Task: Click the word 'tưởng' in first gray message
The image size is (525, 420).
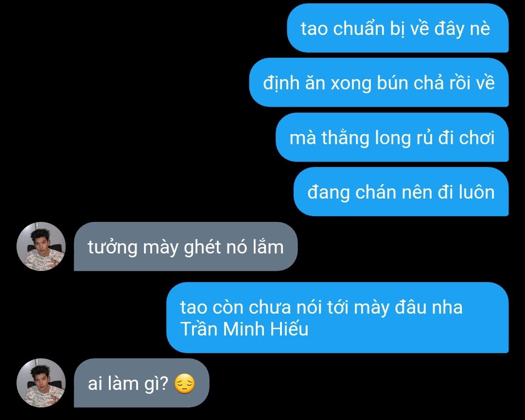Action: (x=112, y=248)
